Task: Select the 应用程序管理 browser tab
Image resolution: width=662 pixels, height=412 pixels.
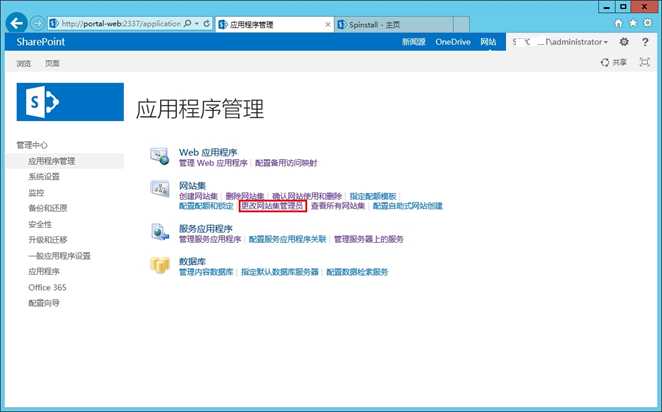Action: [274, 24]
